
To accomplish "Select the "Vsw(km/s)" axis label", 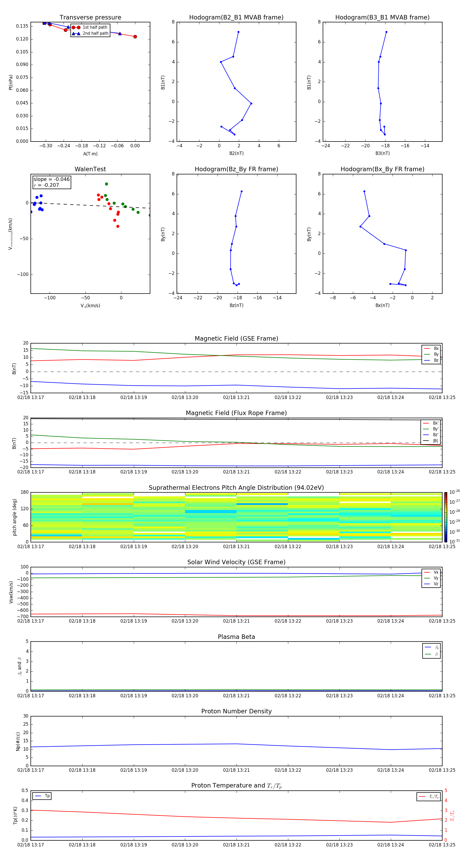I will [11, 592].
